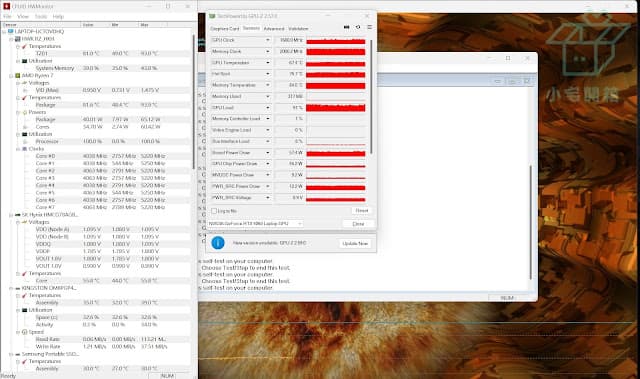Click the GPU Load red graph
This screenshot has height=379, width=640.
coord(336,108)
